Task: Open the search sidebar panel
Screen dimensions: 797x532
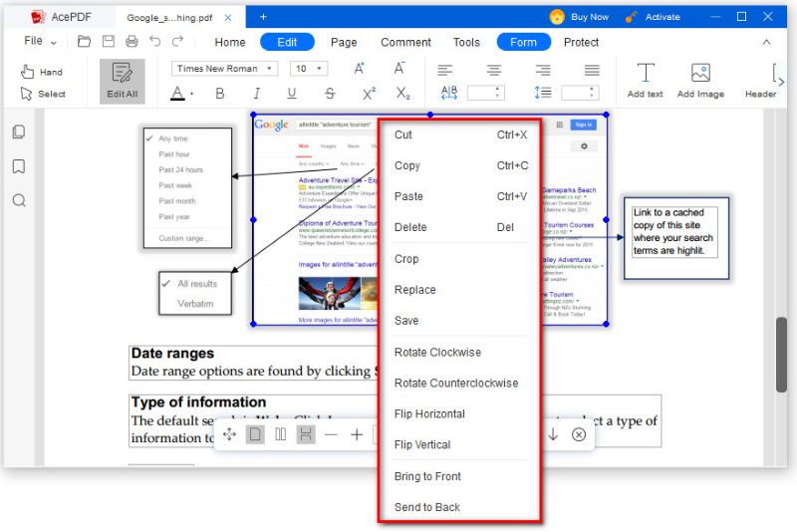Action: click(x=19, y=200)
